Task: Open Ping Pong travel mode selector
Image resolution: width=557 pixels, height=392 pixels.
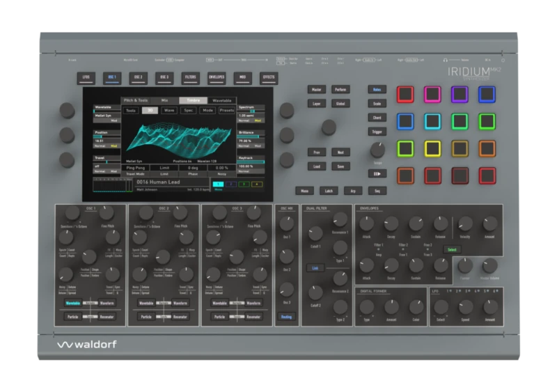Action: [x=135, y=168]
